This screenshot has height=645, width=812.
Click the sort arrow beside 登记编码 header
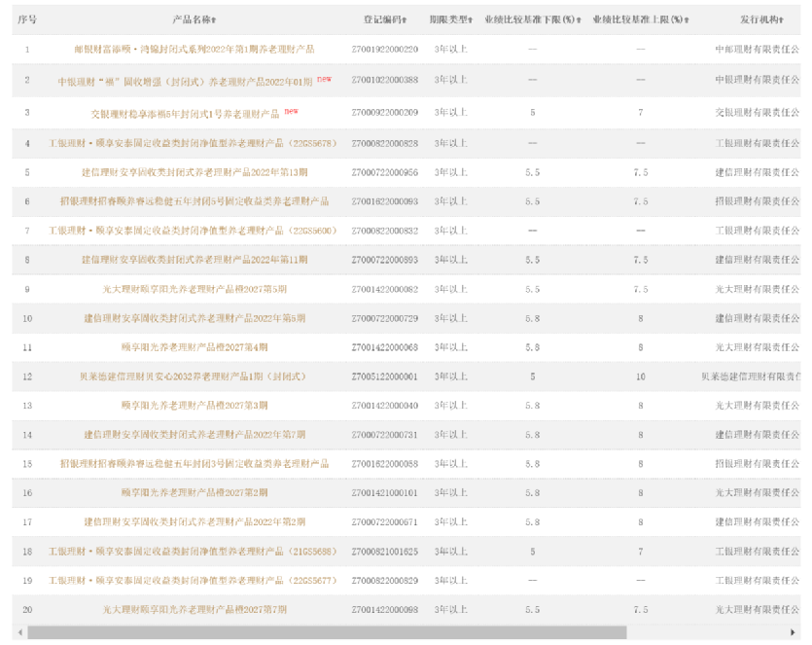pos(404,20)
